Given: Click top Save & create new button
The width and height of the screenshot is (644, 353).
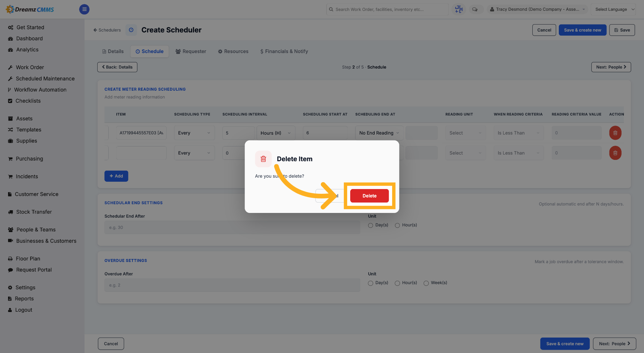Looking at the screenshot, I should (582, 30).
